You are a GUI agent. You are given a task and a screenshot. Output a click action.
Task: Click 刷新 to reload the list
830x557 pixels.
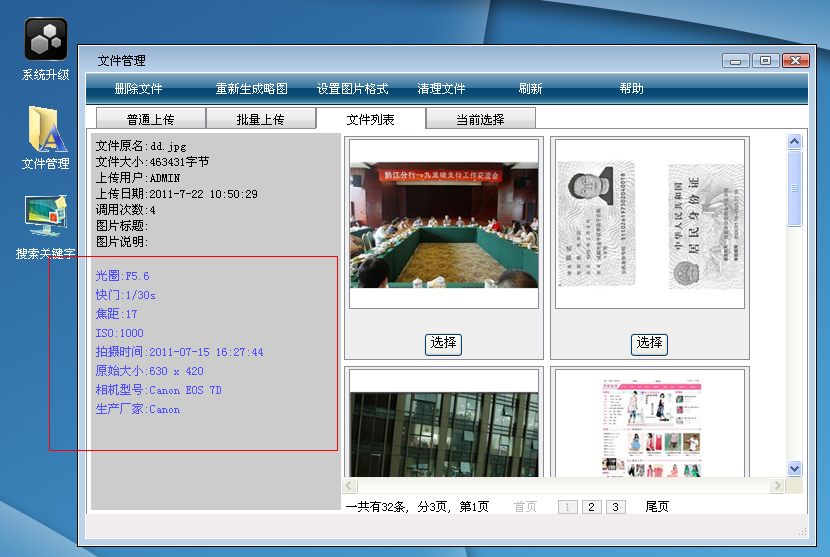tap(530, 89)
